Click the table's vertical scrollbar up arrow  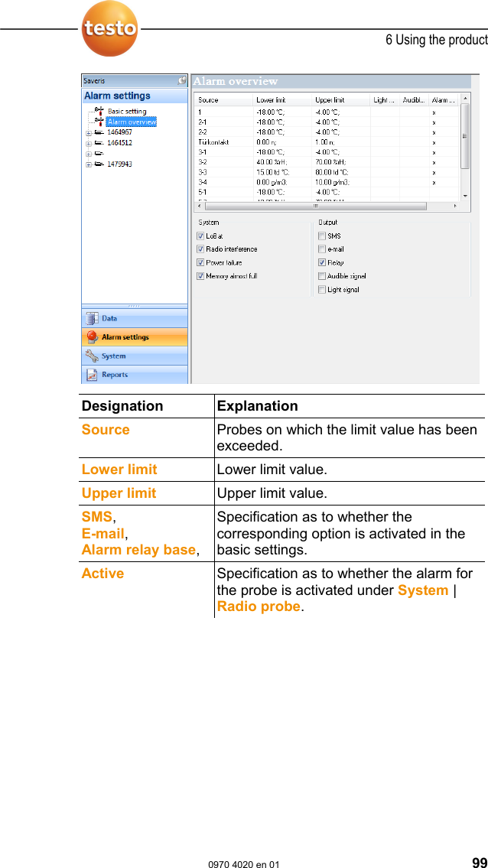(x=465, y=98)
